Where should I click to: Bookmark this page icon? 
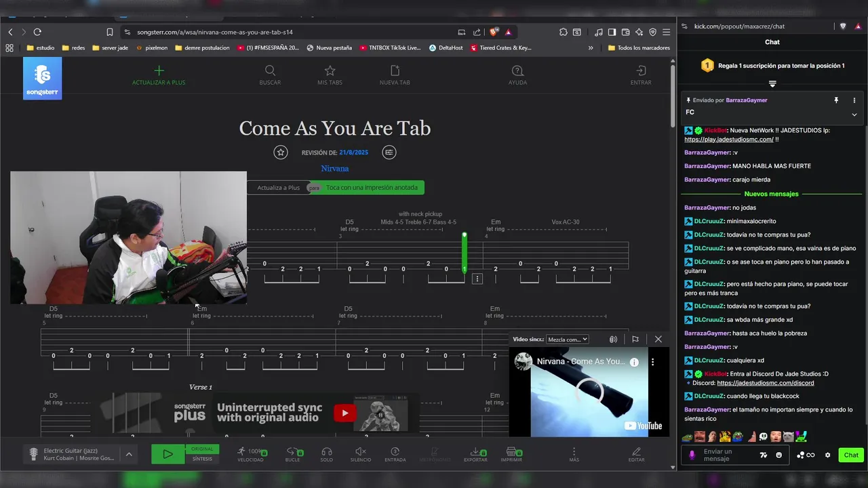pyautogui.click(x=110, y=32)
